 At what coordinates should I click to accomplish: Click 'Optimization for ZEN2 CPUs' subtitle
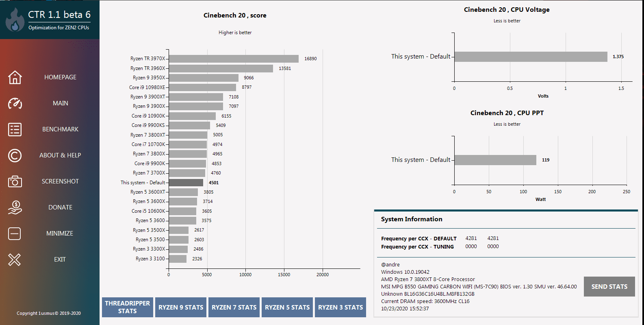[59, 28]
